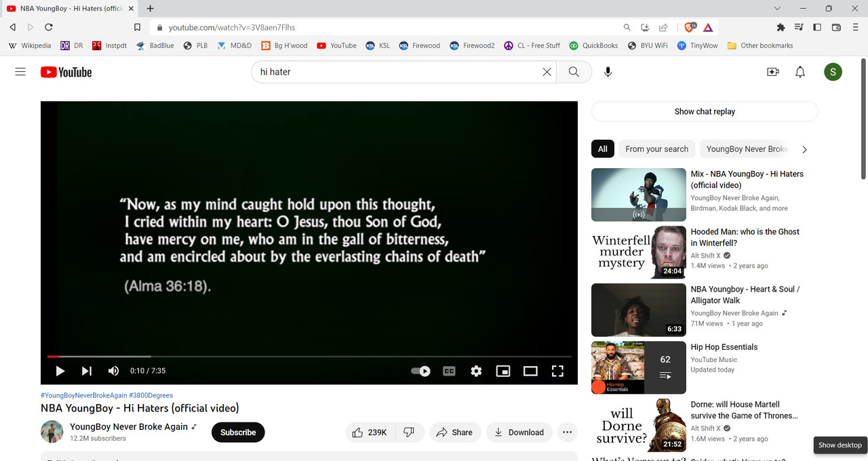Expand tab search dropdown arrow
The width and height of the screenshot is (868, 461).
click(x=777, y=8)
